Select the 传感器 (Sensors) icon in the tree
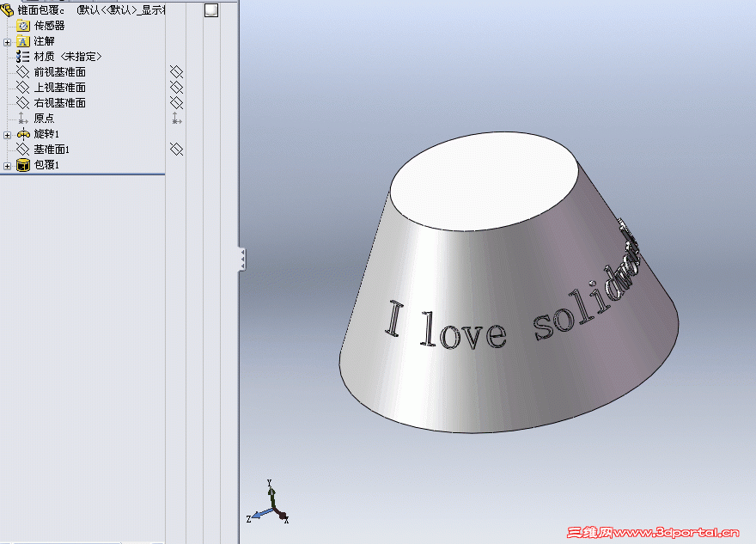Screen dimensions: 756x544 [x=21, y=25]
